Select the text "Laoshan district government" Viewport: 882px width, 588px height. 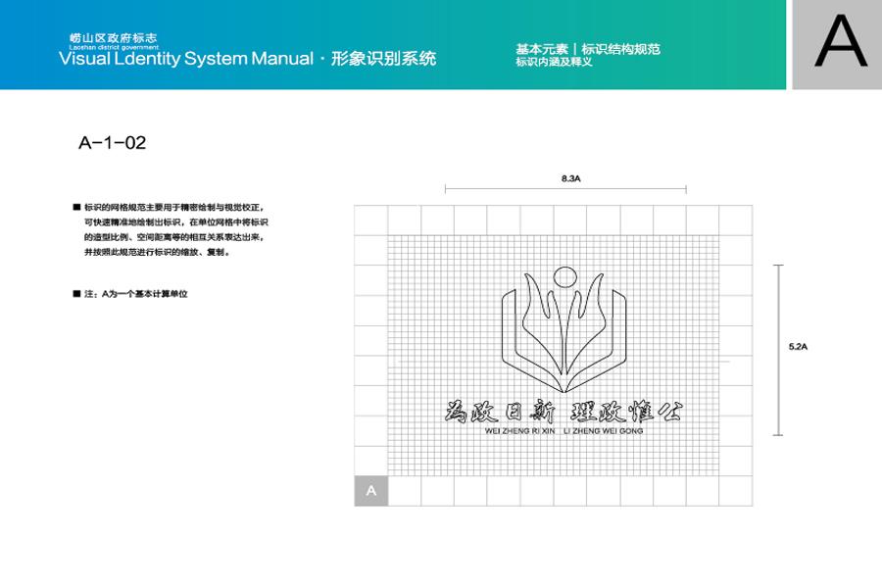114,47
